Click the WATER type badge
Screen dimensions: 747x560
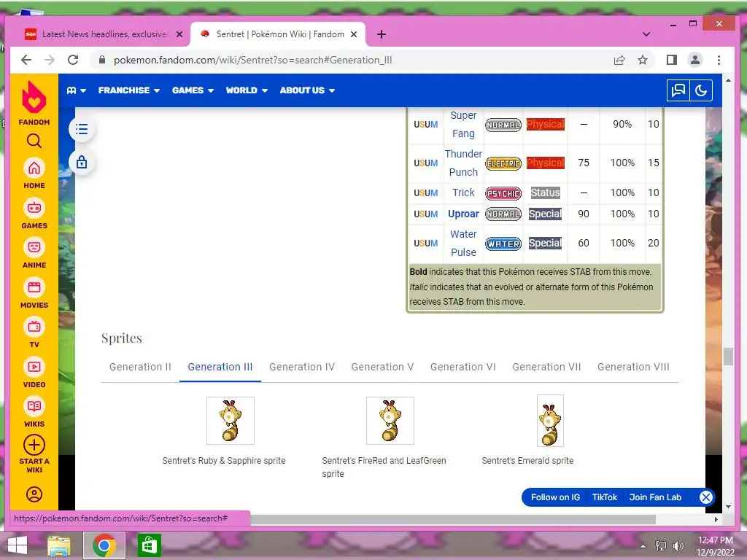[x=503, y=244]
